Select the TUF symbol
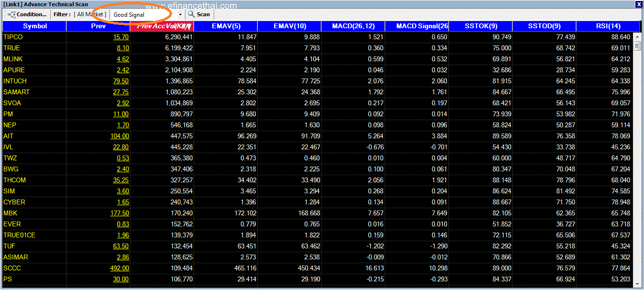Image resolution: width=644 pixels, height=290 pixels. (x=9, y=246)
